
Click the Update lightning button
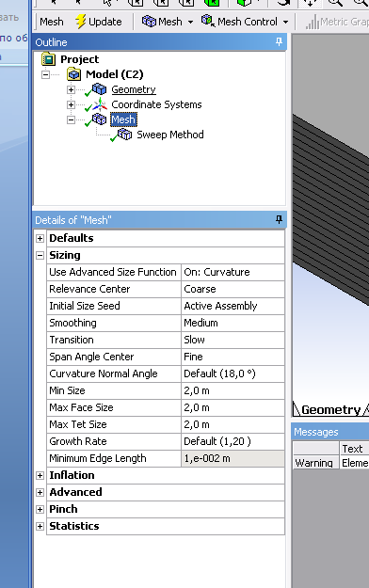(x=98, y=22)
